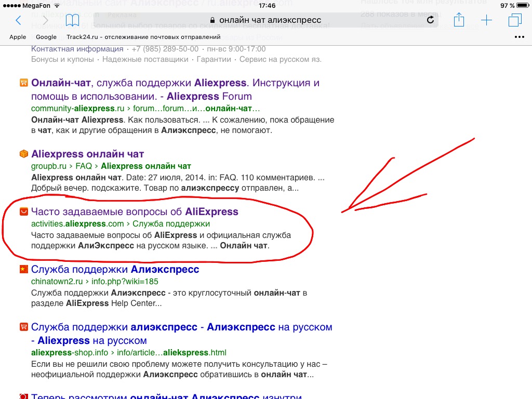
Task: Open Служба поддержки Алиэкспресс chinatown2 result
Action: coord(115,270)
